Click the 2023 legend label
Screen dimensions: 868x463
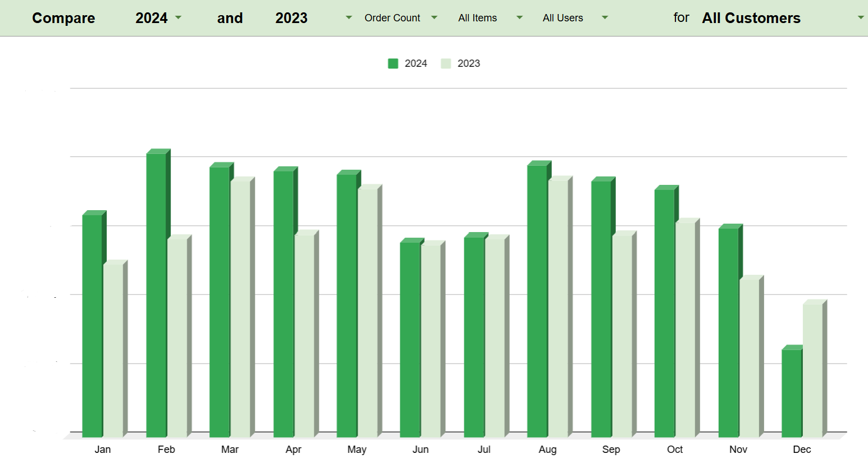pyautogui.click(x=469, y=63)
